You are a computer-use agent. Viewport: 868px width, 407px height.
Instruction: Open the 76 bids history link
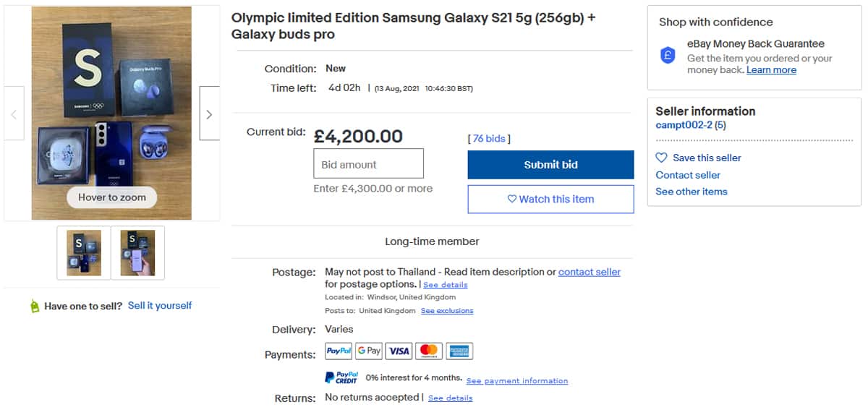489,139
